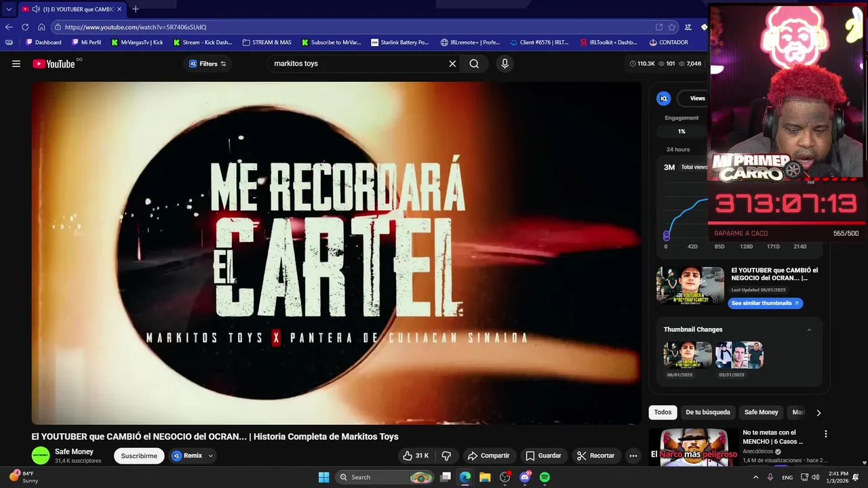Open options for the MENCHO video

[x=825, y=434]
